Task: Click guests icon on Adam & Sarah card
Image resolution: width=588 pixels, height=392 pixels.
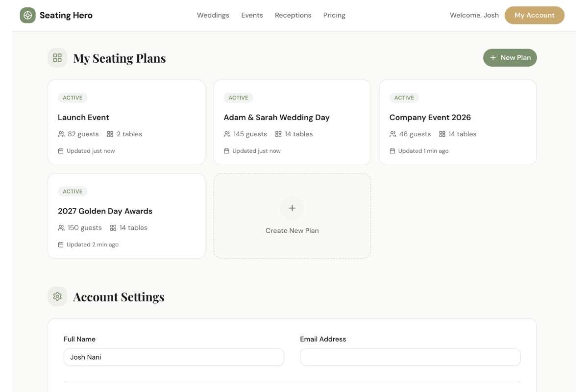Action: click(227, 134)
